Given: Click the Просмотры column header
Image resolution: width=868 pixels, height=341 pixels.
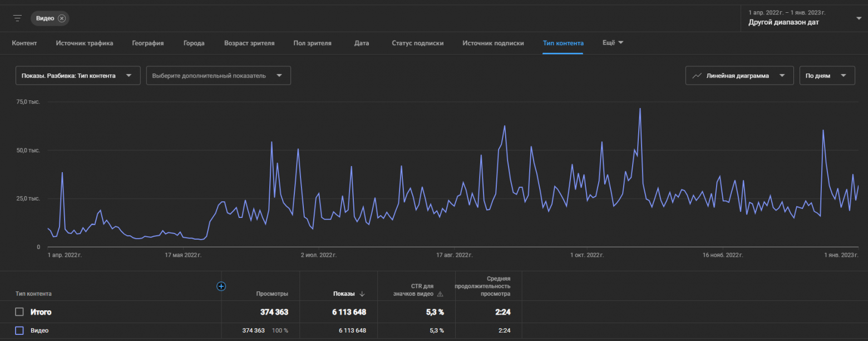Looking at the screenshot, I should [272, 294].
